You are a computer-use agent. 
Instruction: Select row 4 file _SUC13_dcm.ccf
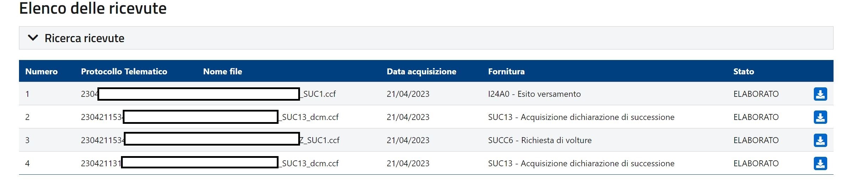(x=309, y=163)
